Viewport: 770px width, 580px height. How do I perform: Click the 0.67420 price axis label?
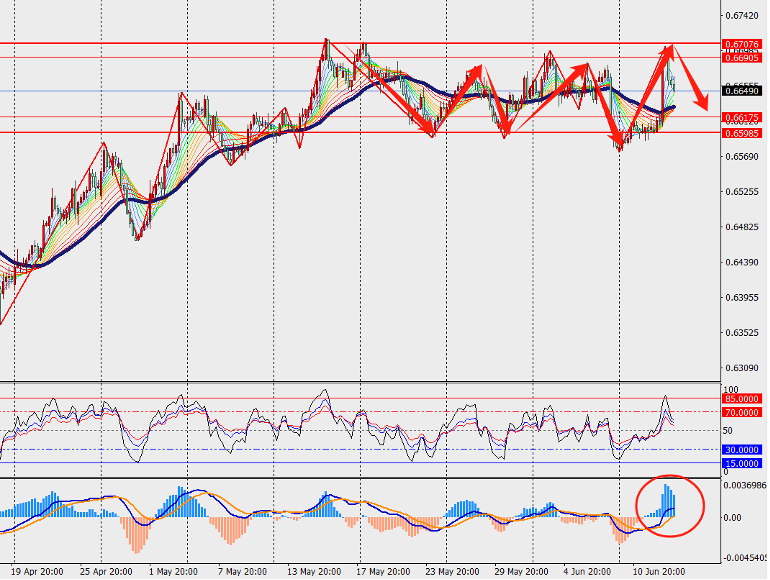coord(742,16)
